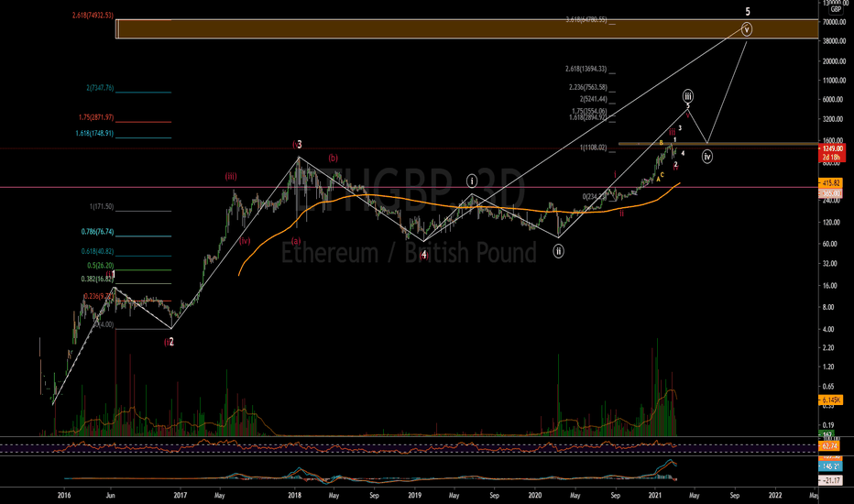
Task: Select the circled v wave label
Action: coord(747,29)
